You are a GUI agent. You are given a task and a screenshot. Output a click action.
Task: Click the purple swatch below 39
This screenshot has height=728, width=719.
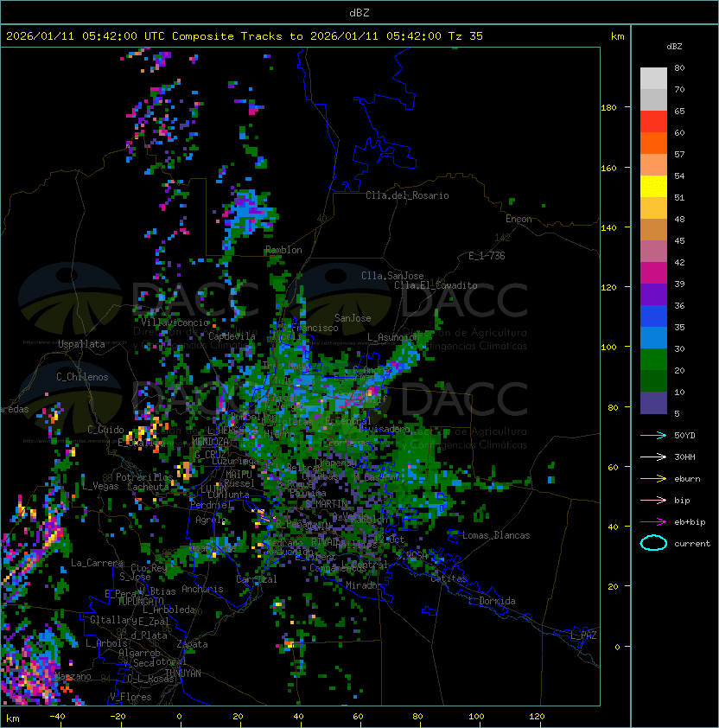click(653, 294)
